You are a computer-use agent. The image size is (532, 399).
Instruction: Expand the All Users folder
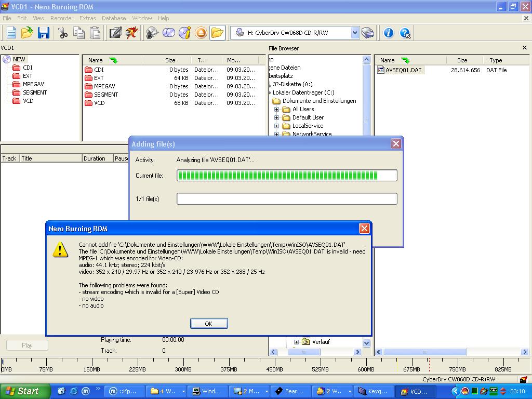click(x=276, y=109)
